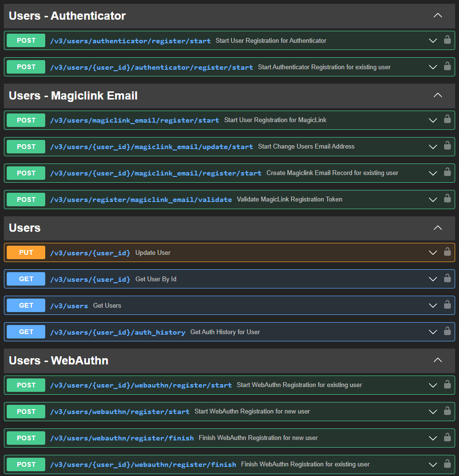459x476 pixels.
Task: Click lock on Finish WebAuthn Registration for existing user
Action: [447, 463]
